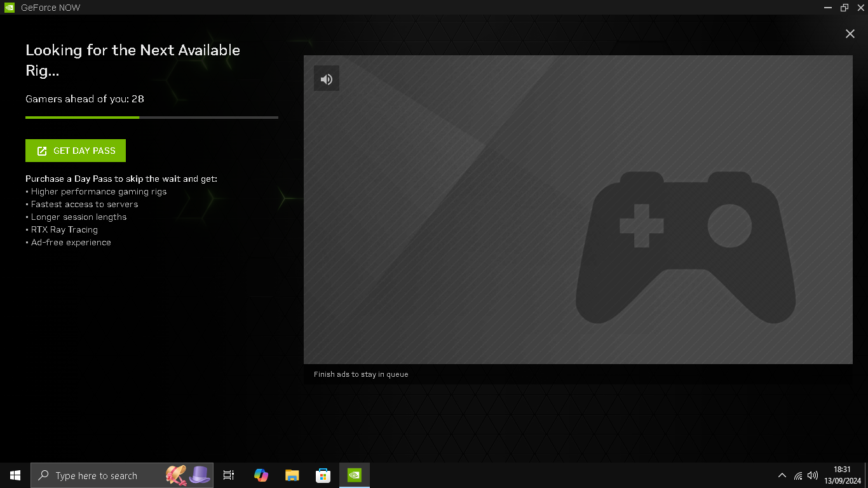Click 'Longer session lengths' text
This screenshot has width=868, height=488.
pos(79,217)
